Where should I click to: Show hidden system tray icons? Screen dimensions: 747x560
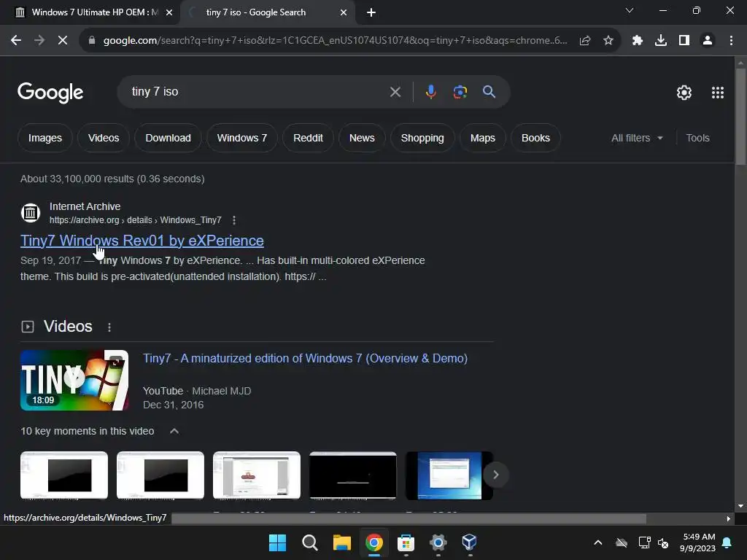point(598,542)
